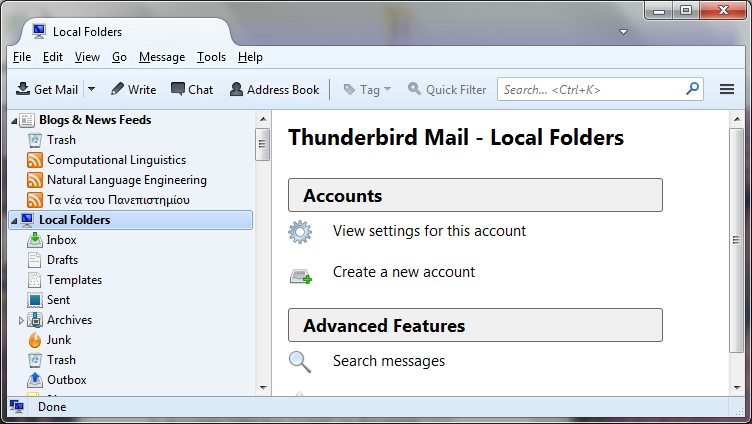Click the Write pencil icon
Screen dimensions: 752x424
coord(117,89)
